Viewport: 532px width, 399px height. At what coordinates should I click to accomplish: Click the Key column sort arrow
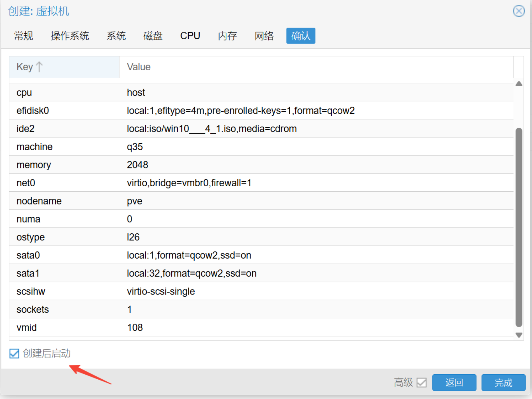coord(39,67)
